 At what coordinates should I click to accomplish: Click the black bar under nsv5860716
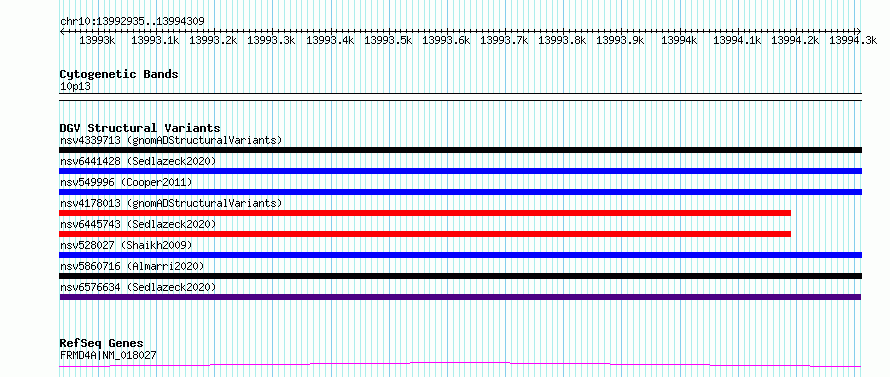(x=460, y=276)
